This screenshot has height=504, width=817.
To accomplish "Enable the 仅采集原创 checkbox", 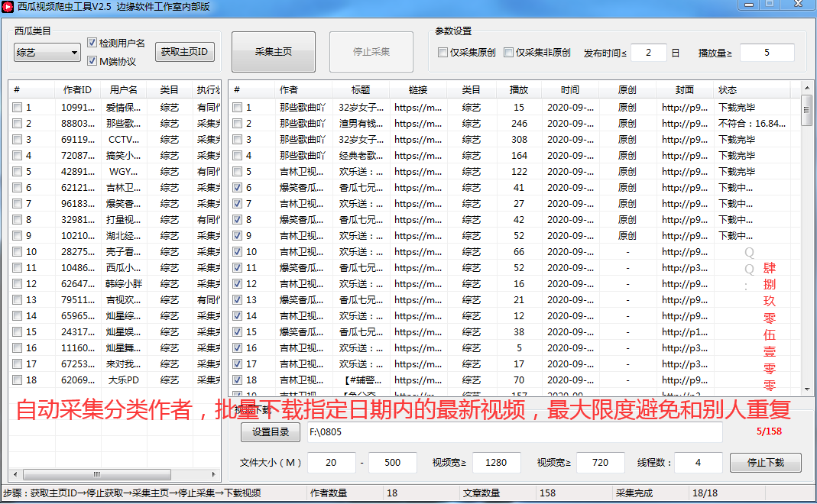I will (443, 52).
